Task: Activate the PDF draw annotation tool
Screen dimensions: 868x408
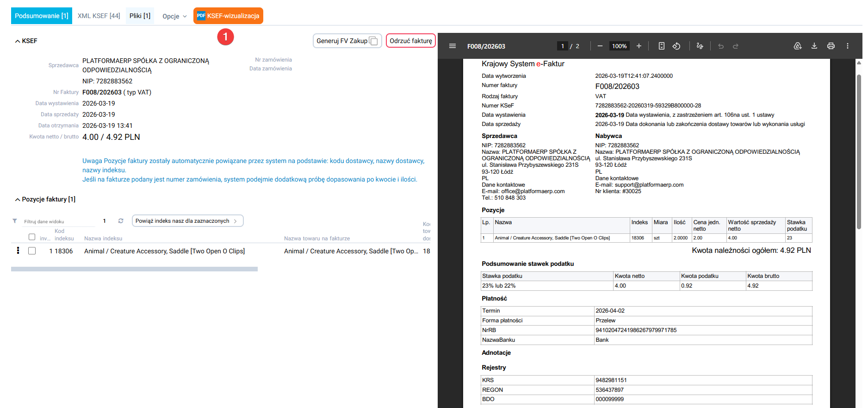Action: pos(700,46)
